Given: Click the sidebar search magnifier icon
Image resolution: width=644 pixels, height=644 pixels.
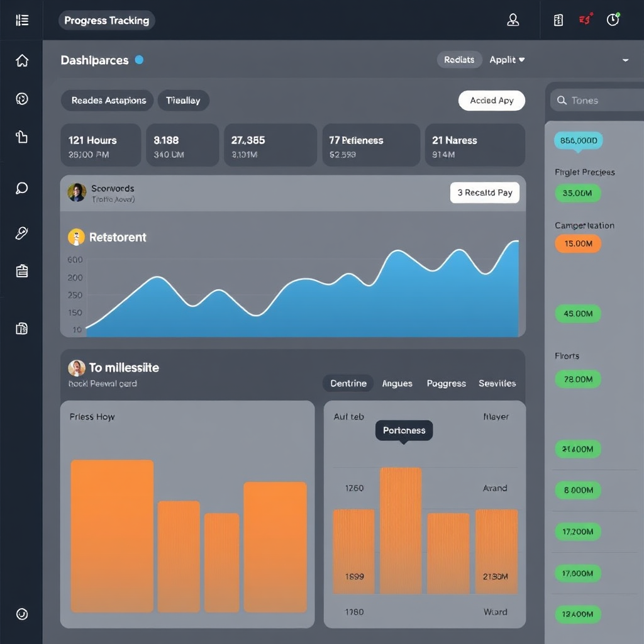Looking at the screenshot, I should coord(22,188).
